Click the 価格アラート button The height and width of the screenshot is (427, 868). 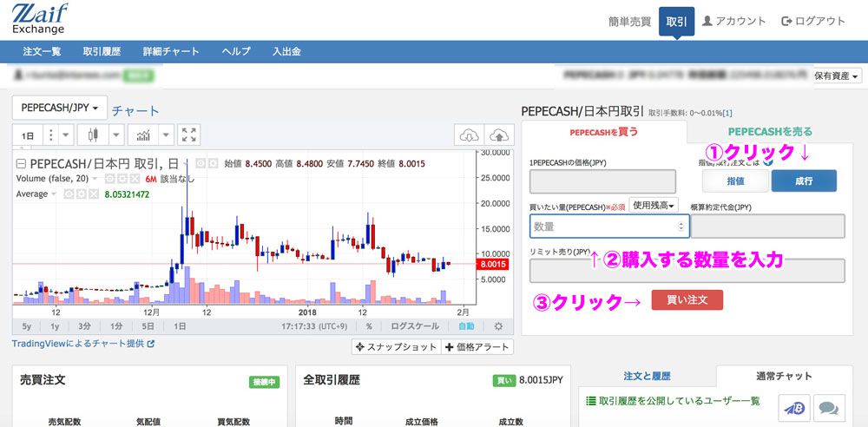click(x=477, y=347)
